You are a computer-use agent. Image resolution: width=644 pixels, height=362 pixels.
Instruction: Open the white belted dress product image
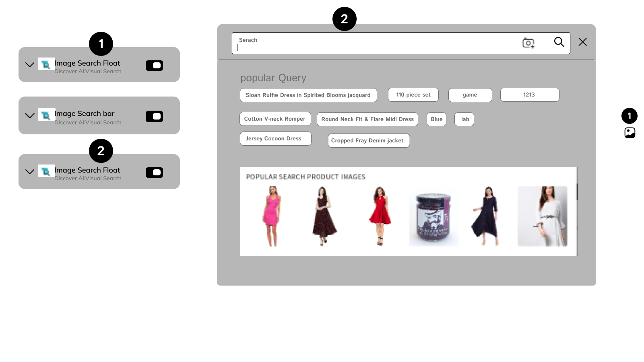coord(543,216)
